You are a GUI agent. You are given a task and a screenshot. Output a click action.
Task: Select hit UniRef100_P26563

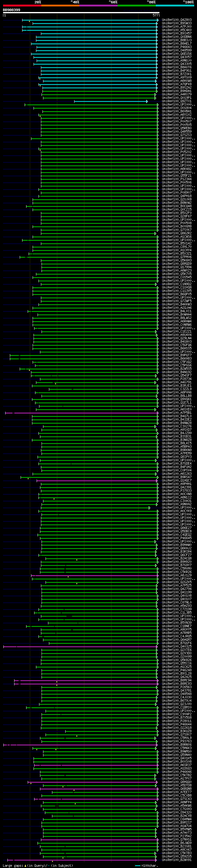[177, 687]
